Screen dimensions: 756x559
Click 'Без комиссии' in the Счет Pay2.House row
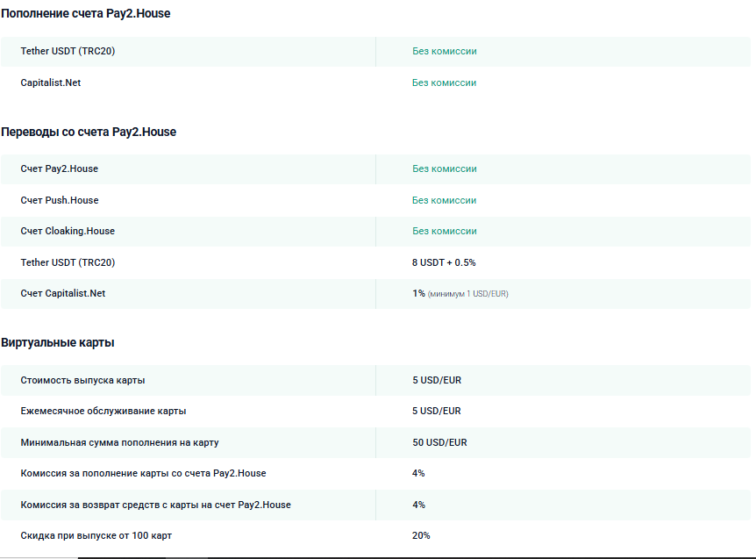[444, 168]
